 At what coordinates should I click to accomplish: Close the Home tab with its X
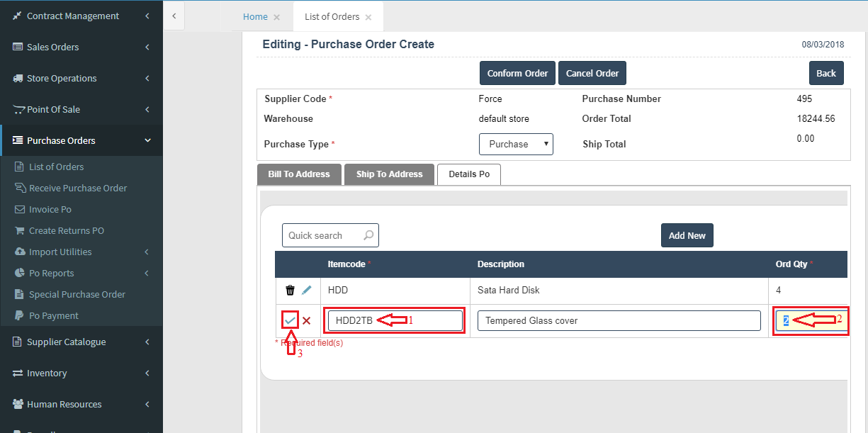(276, 17)
